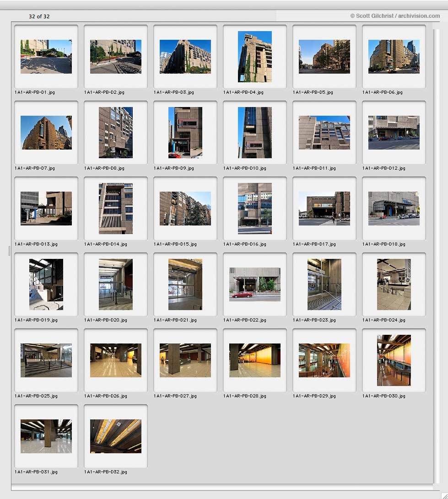448x499 pixels.
Task: Select thumbnail 1A1-AR-PB-D18.jpg
Action: point(394,209)
